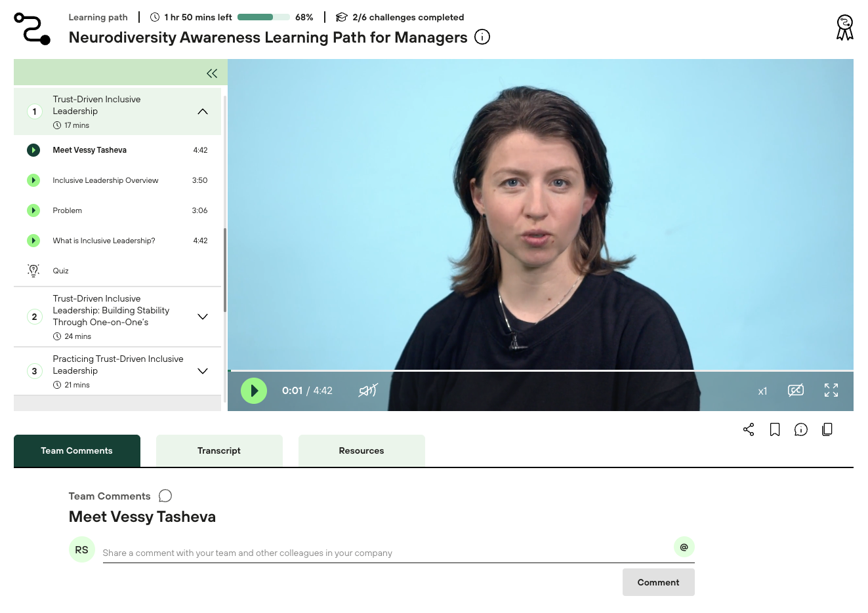The width and height of the screenshot is (868, 613).
Task: Open the feedback speech bubble icon
Action: pos(800,429)
